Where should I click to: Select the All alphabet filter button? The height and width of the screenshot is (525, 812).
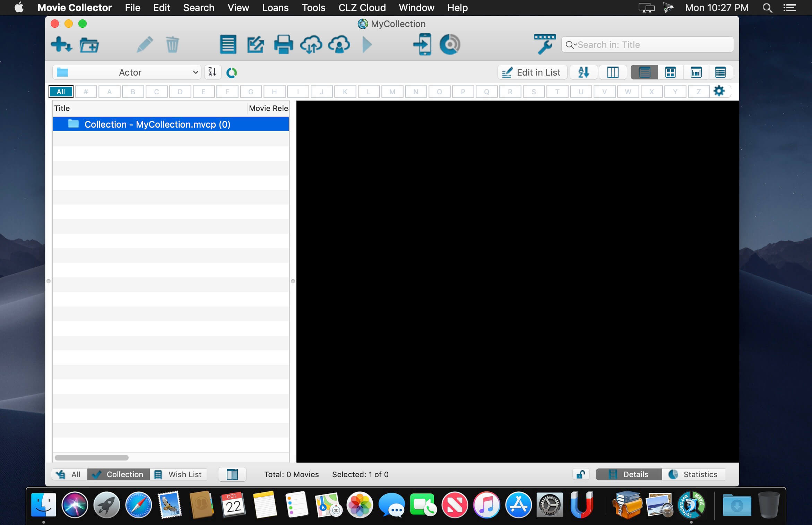coord(61,92)
